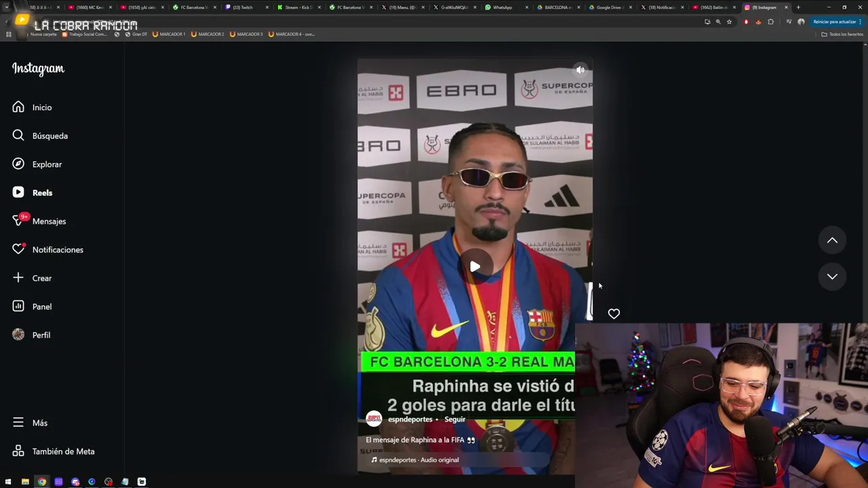
Task: Open Mensajes with 9+ badge
Action: point(39,221)
